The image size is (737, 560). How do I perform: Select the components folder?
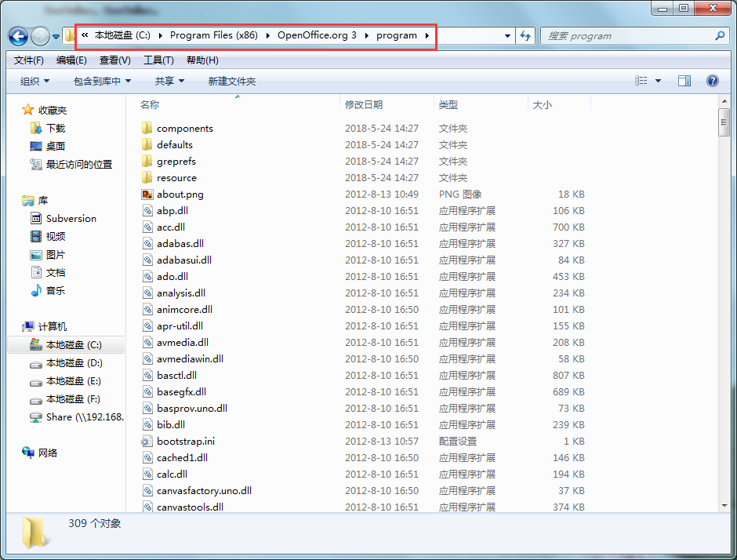[x=185, y=129]
